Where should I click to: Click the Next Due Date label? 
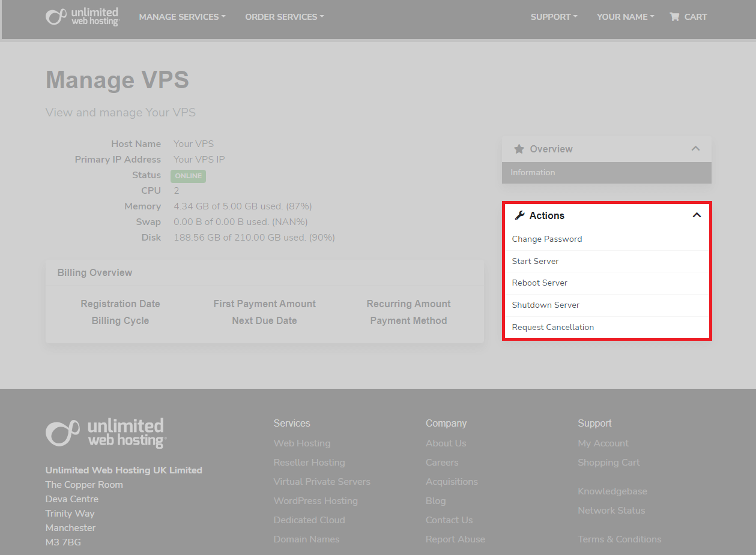click(264, 320)
